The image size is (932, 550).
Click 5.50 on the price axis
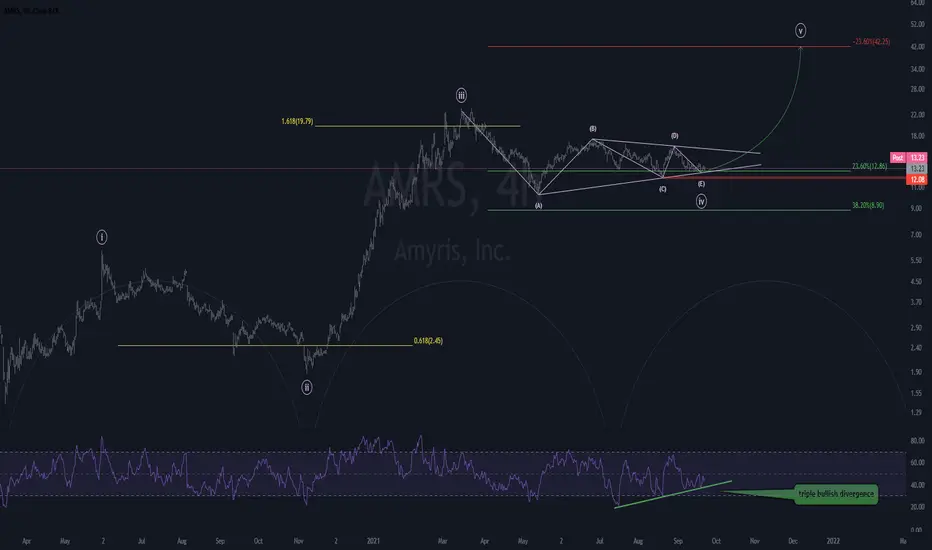917,260
